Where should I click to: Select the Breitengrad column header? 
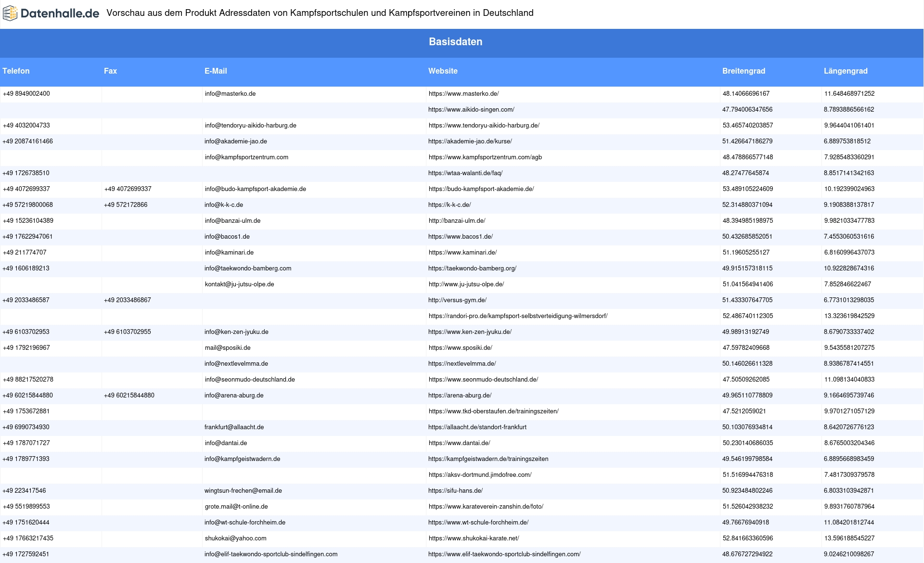(744, 71)
